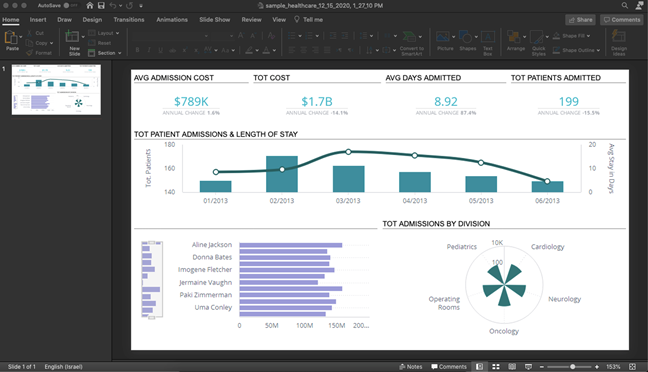Expand the Layout dropdown

click(104, 33)
